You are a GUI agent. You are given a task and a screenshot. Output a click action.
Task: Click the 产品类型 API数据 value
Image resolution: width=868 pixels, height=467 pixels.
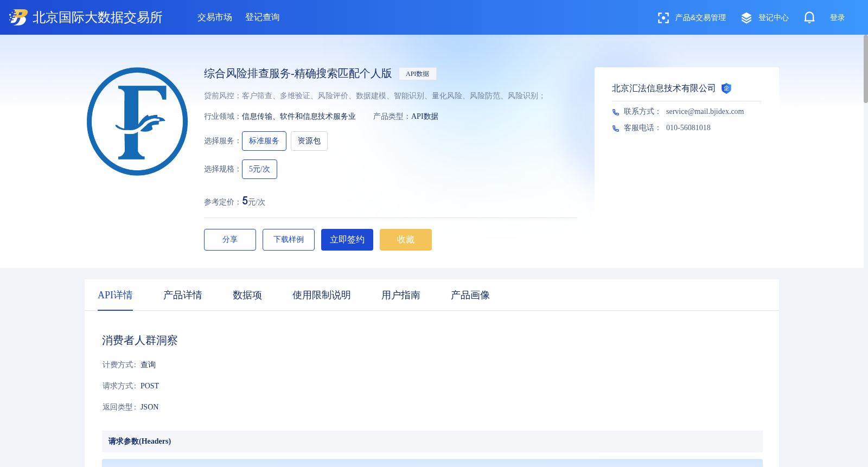(425, 117)
